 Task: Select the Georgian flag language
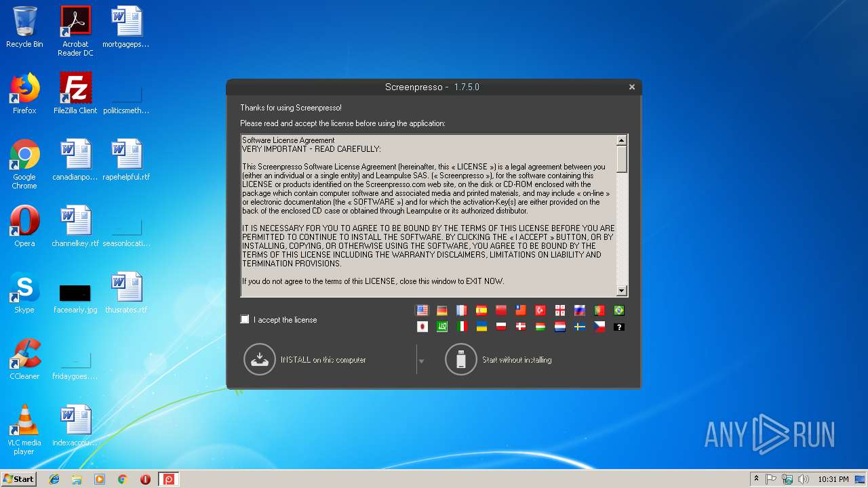pos(560,310)
